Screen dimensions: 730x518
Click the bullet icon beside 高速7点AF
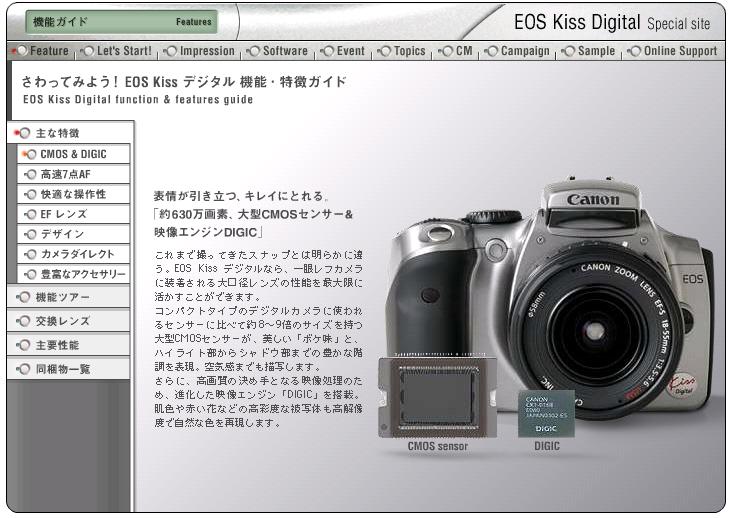coord(30,175)
